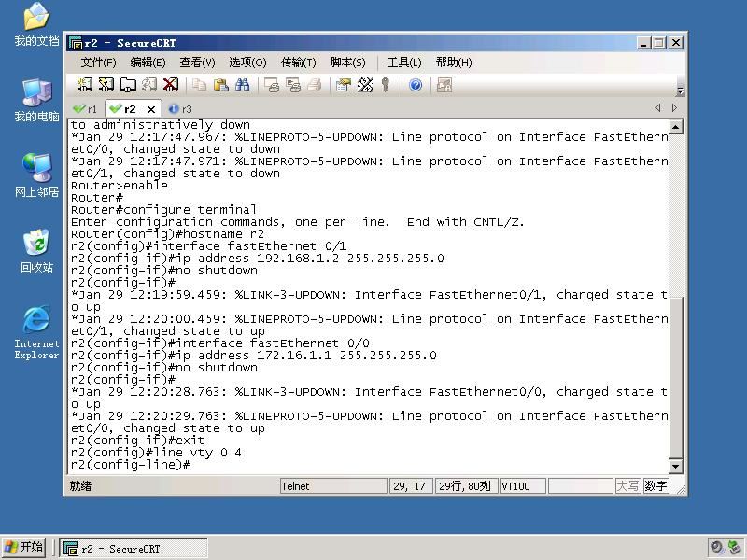Open the 开始 Start button
The height and width of the screenshot is (560, 747).
(24, 547)
